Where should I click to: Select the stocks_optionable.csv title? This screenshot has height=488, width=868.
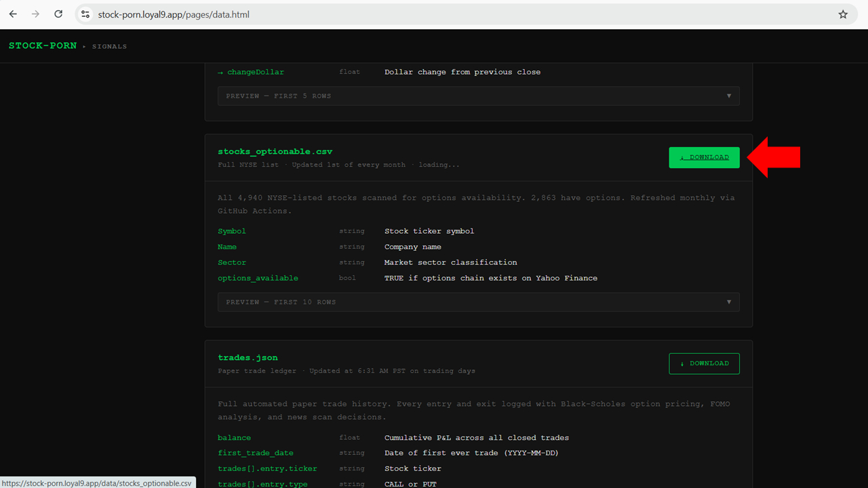pyautogui.click(x=275, y=151)
